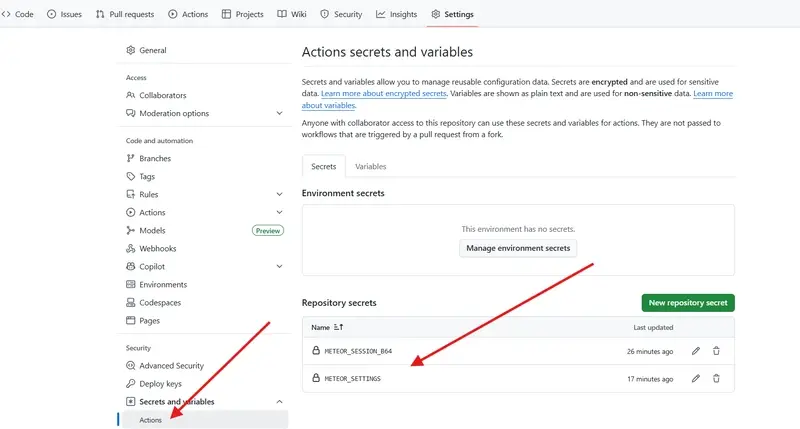
Task: Open the Settings repository tab
Action: [453, 14]
